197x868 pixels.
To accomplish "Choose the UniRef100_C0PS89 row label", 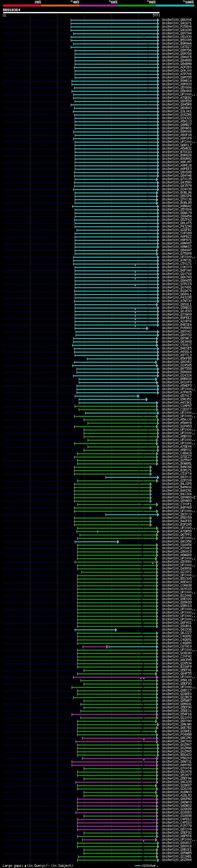I will tap(176, 233).
